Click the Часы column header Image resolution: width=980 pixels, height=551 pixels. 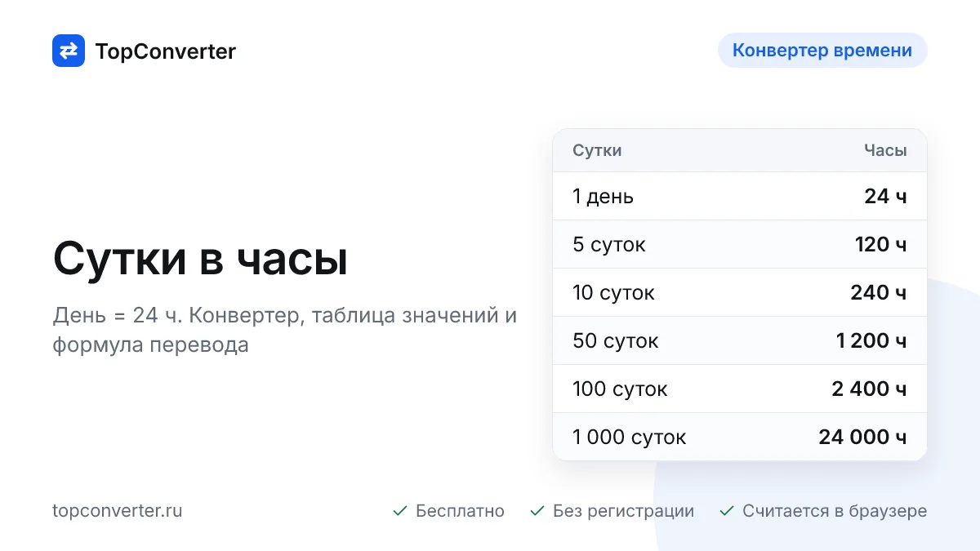885,150
